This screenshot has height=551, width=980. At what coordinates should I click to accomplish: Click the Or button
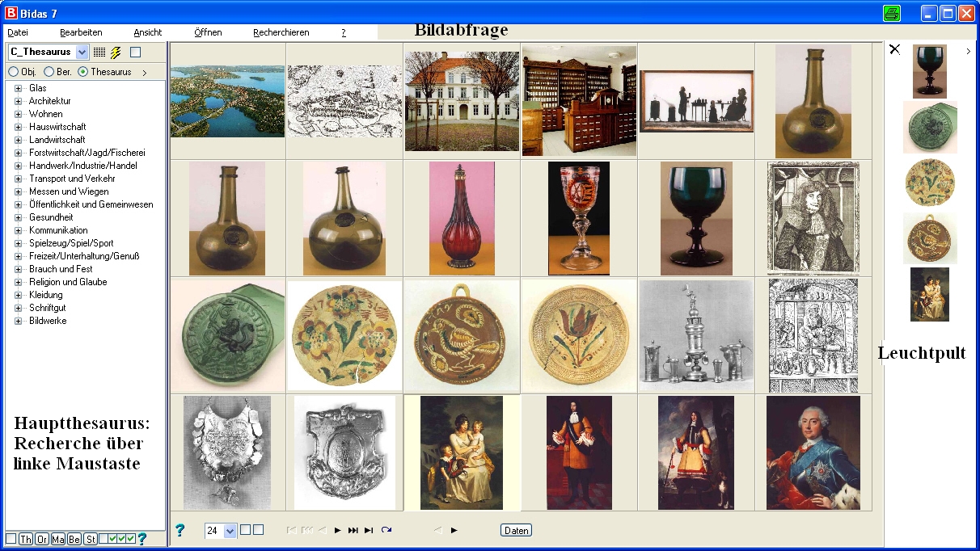42,539
